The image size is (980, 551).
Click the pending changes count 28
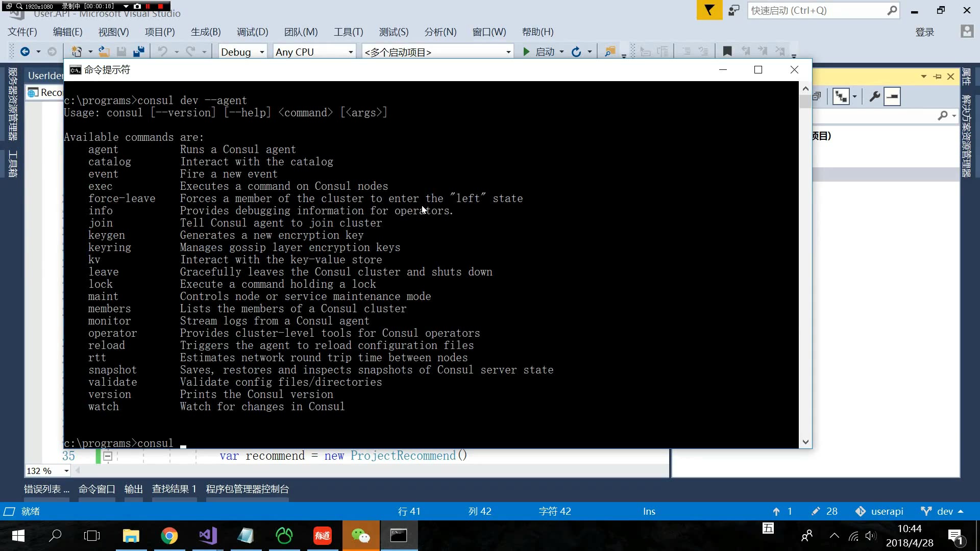pyautogui.click(x=824, y=511)
